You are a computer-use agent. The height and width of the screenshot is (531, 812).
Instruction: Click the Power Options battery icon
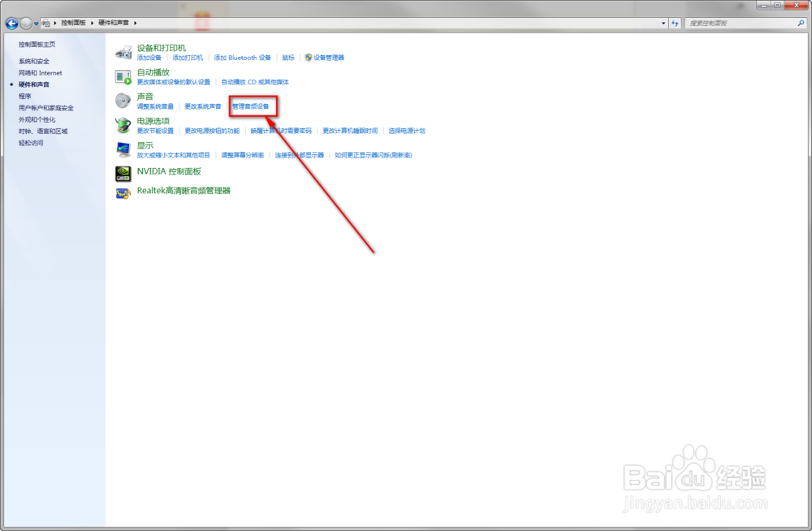(123, 125)
